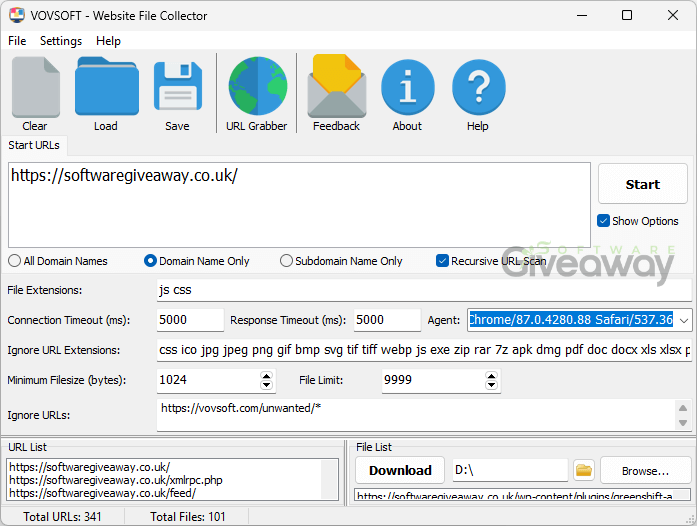Click the Start URLs text area
This screenshot has height=526, width=697.
coord(299,205)
